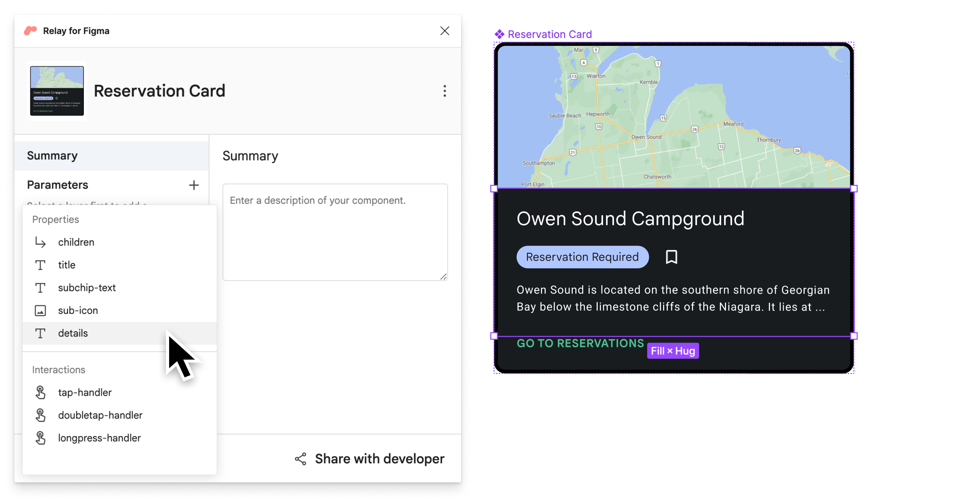Screen dimensions: 980x504
Task: Click the add parameter plus icon
Action: coord(194,185)
